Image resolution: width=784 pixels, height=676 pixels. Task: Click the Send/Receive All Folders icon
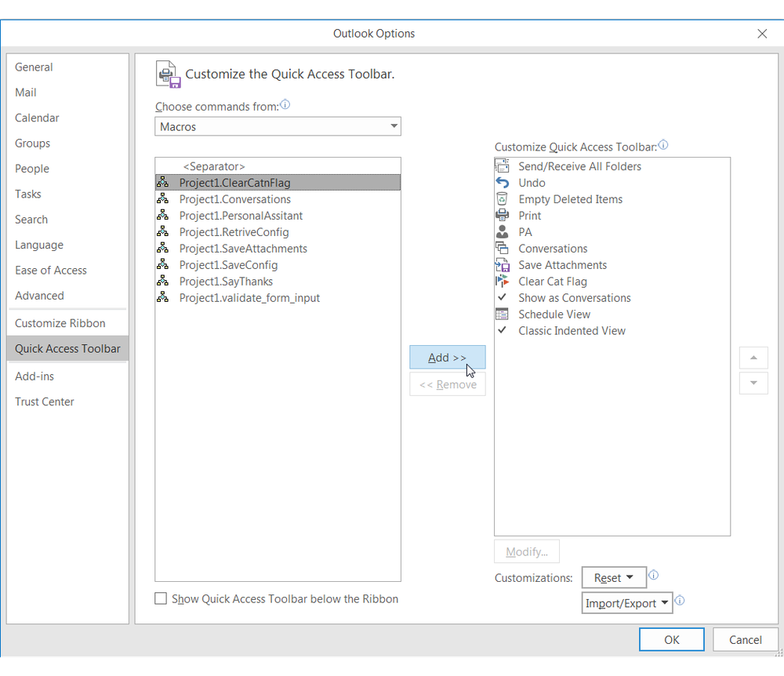pyautogui.click(x=502, y=166)
